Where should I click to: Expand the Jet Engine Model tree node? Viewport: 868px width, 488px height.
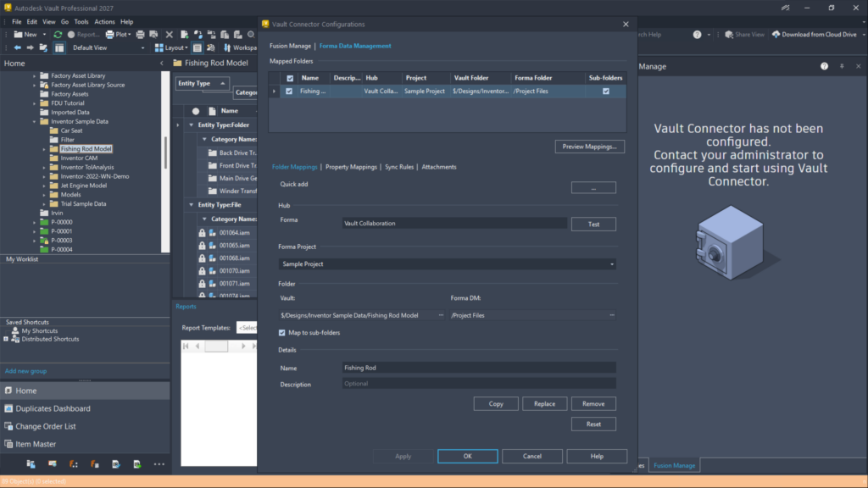click(44, 186)
